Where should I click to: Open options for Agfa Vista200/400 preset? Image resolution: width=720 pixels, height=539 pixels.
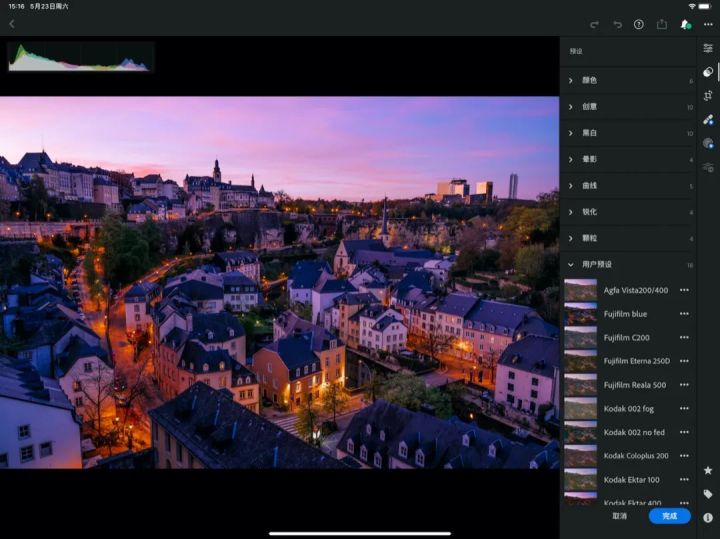[684, 290]
